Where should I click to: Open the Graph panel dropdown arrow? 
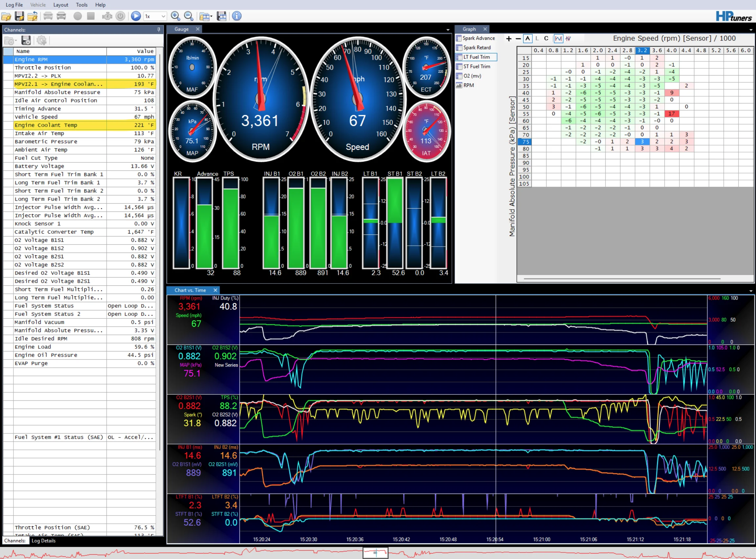click(751, 30)
